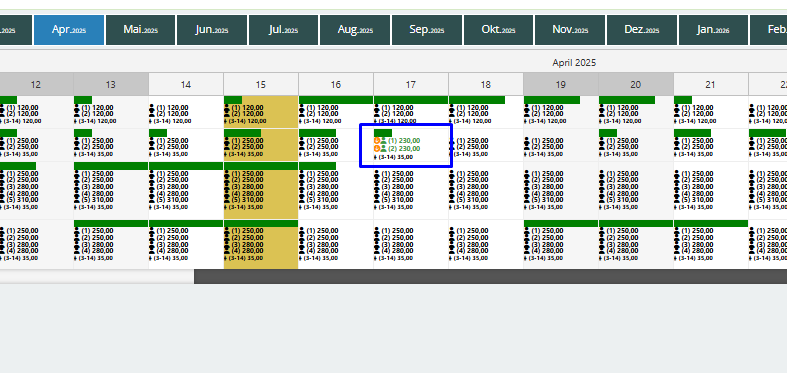Click (5) 310,00 price on day 20
The width and height of the screenshot is (787, 373).
(622, 200)
